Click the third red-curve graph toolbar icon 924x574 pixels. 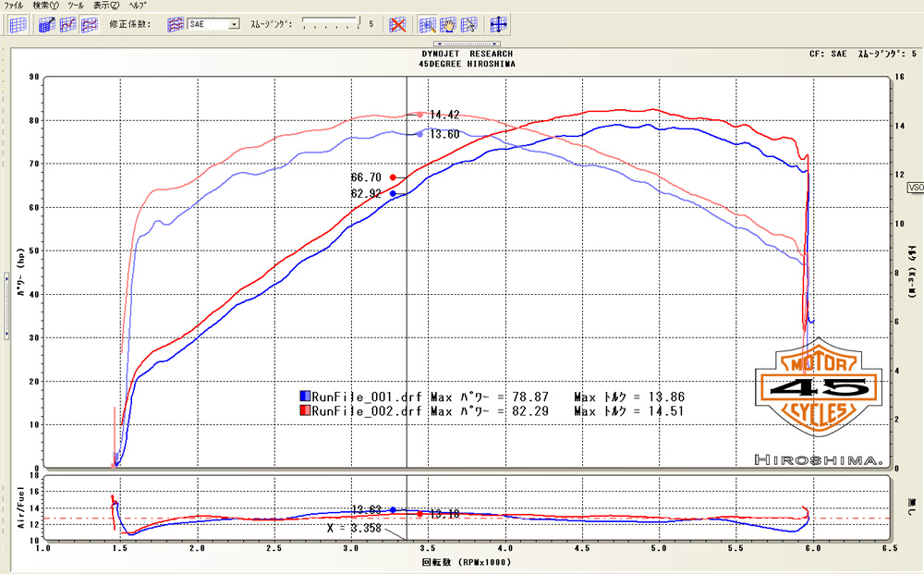point(90,25)
